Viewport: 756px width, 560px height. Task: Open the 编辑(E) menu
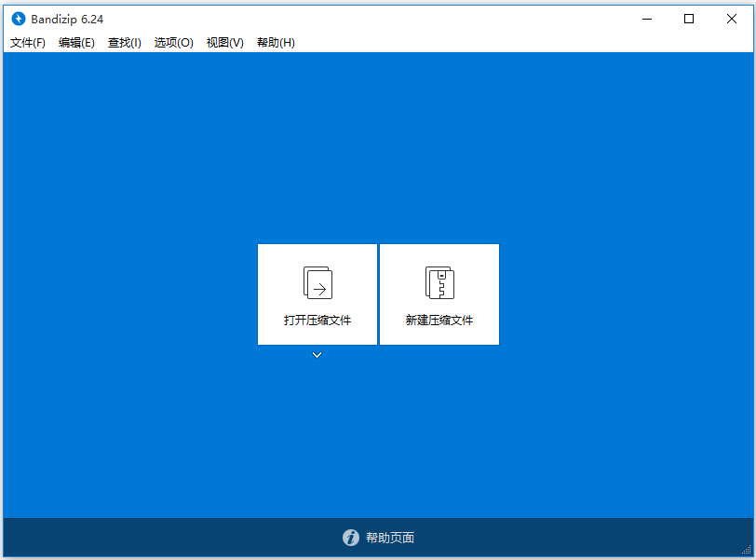pos(76,42)
